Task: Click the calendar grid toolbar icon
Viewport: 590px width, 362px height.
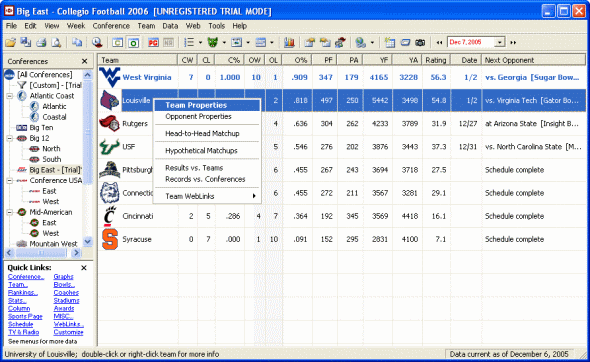Action: click(x=389, y=43)
